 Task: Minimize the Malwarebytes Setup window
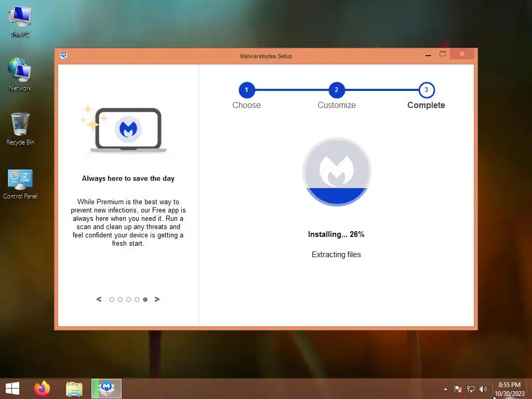[x=429, y=55]
